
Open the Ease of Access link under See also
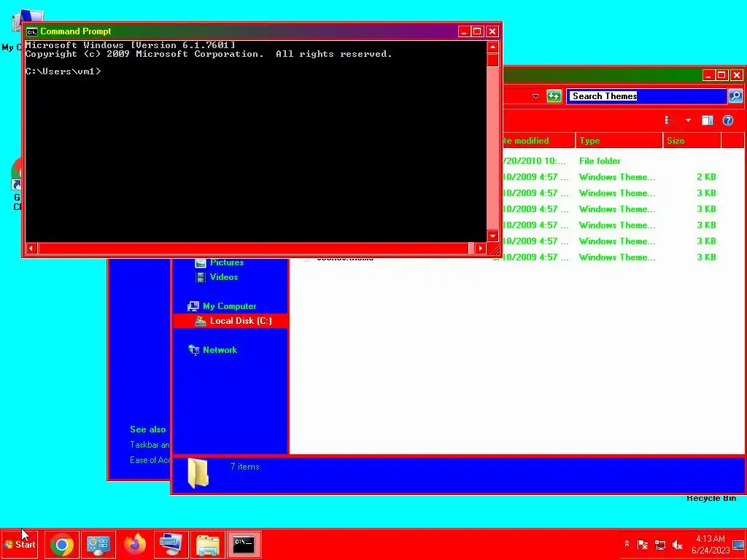150,460
